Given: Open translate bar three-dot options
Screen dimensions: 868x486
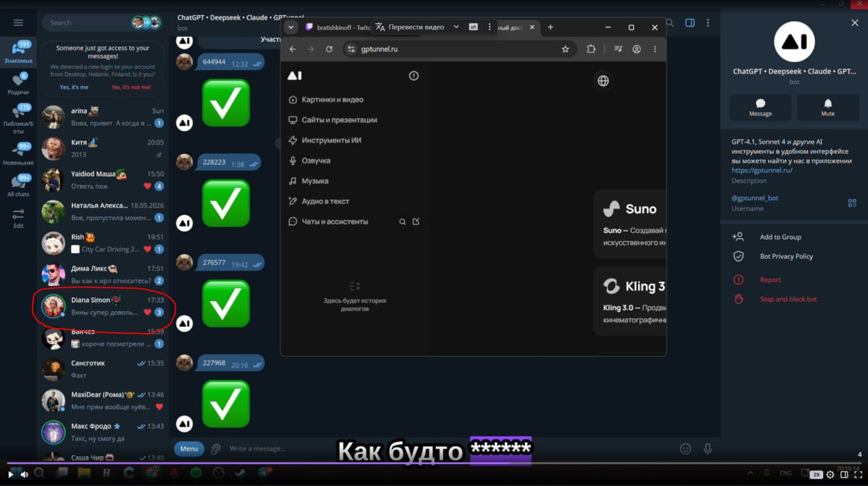Looking at the screenshot, I should coord(490,27).
